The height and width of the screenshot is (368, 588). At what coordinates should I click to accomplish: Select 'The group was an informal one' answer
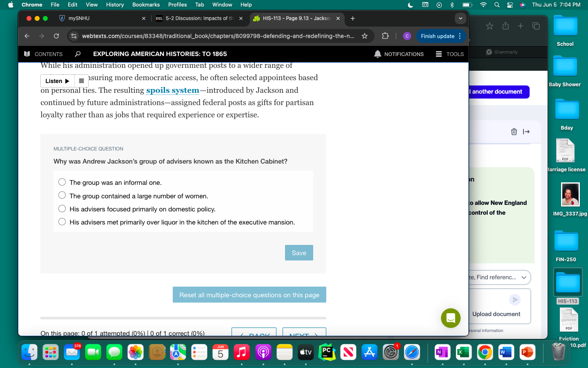62,182
